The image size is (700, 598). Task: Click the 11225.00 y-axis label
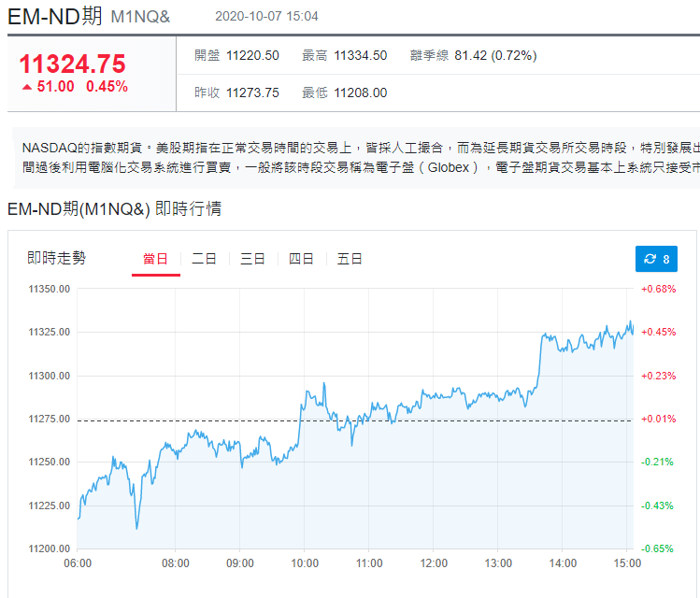tap(50, 505)
